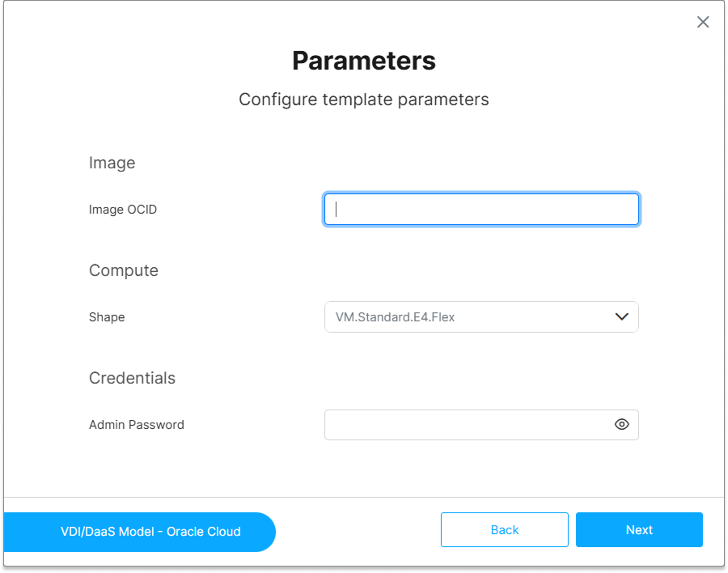Click the Configure template parameters subtitle
Image resolution: width=728 pixels, height=573 pixels.
point(364,100)
